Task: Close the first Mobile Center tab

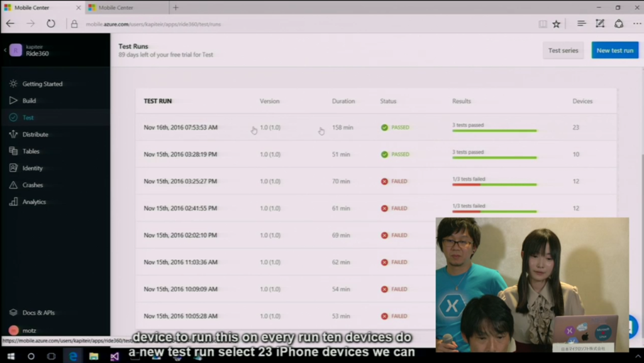Action: tap(79, 8)
